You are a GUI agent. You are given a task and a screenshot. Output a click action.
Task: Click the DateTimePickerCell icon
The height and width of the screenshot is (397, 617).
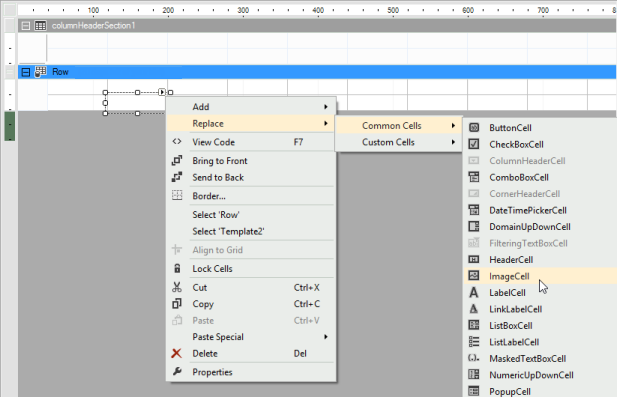[x=474, y=210]
